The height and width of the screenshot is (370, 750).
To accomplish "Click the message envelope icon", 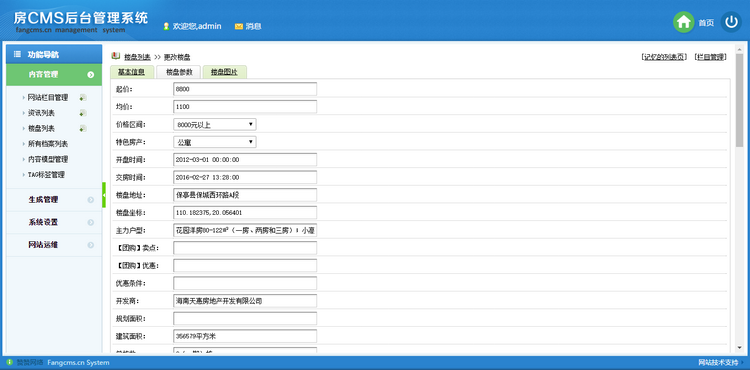I will pos(239,27).
